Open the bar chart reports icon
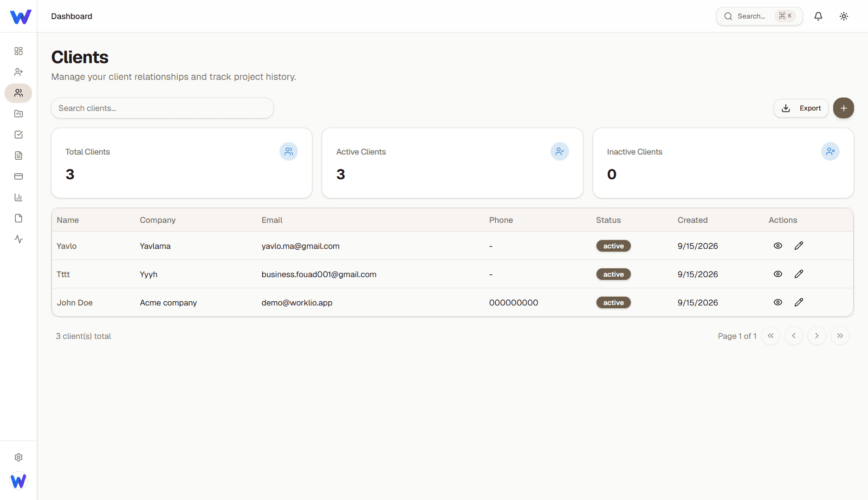This screenshot has width=868, height=500. coord(19,197)
